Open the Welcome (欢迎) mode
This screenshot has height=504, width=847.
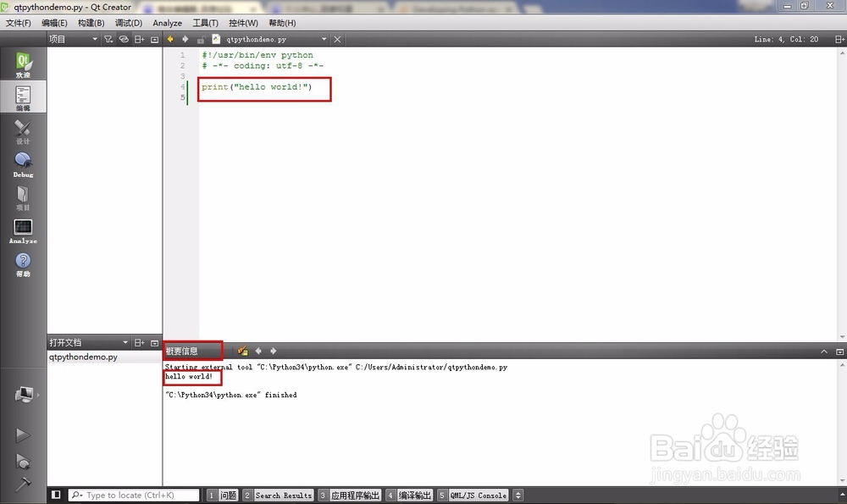click(23, 64)
